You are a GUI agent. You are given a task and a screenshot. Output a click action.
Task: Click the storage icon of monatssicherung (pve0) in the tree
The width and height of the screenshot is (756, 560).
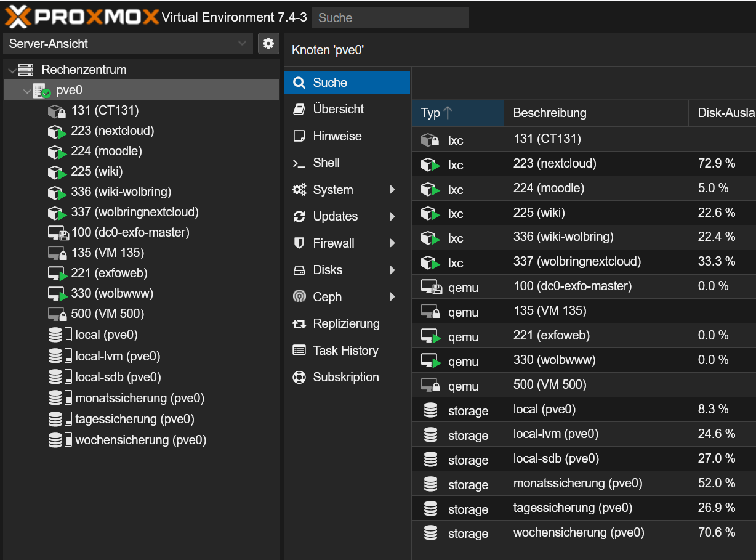[x=60, y=398]
